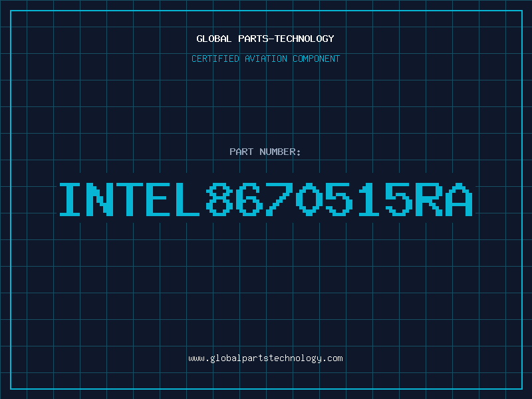Click the 'GLOBAL PARTS-TECHNOLOGY' heading
Viewport: 532px width, 399px height.
pos(265,39)
